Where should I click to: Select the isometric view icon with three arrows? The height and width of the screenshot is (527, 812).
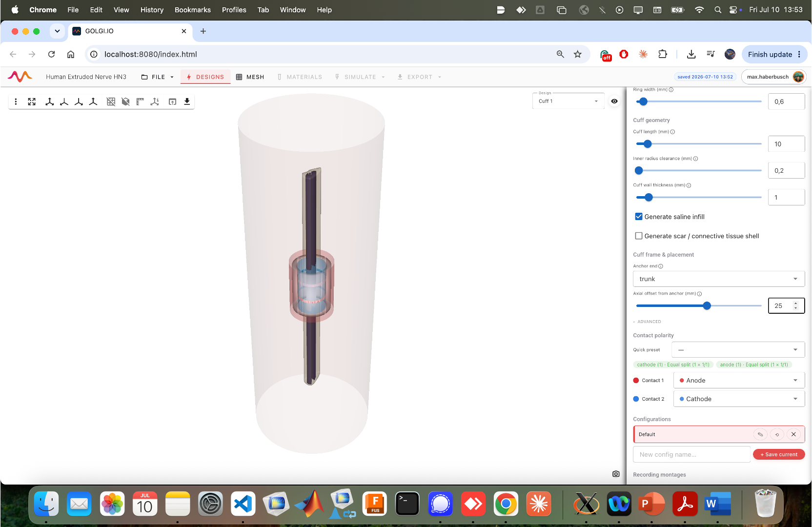(49, 101)
